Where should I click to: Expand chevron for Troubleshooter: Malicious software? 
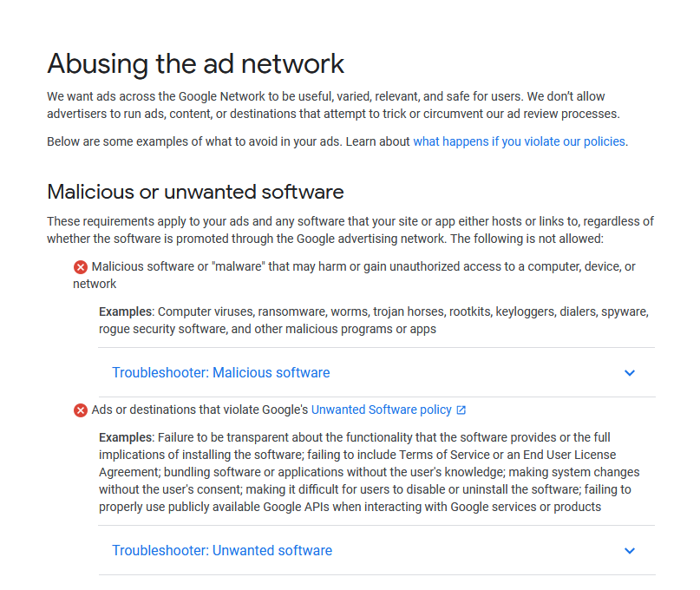coord(630,372)
